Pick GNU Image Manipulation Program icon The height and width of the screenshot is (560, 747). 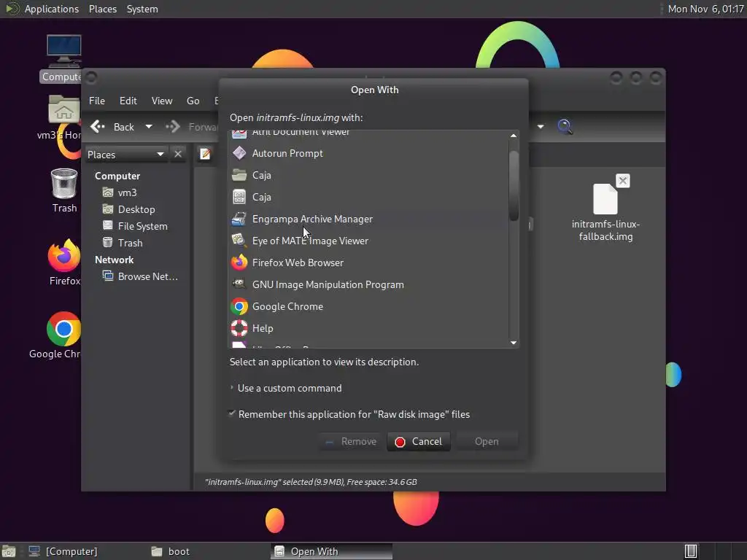pyautogui.click(x=239, y=284)
